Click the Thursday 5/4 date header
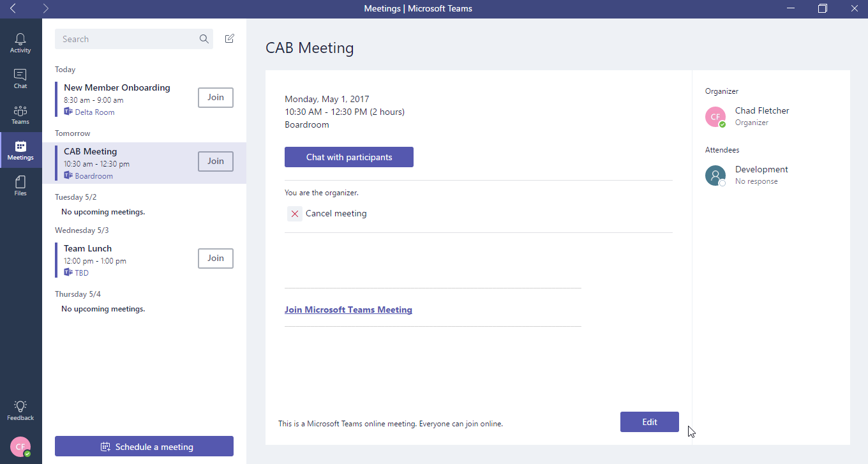The image size is (868, 464). coord(78,294)
